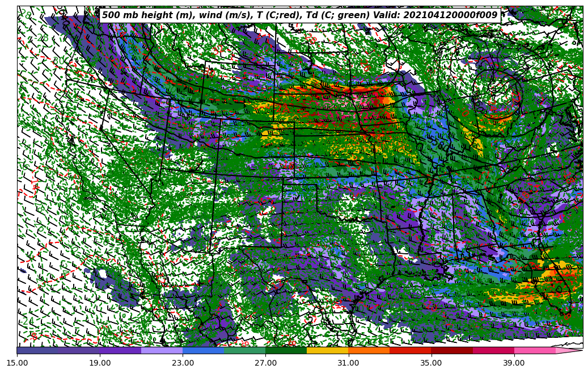Click the plot title text at top
The width and height of the screenshot is (588, 373).
click(300, 15)
